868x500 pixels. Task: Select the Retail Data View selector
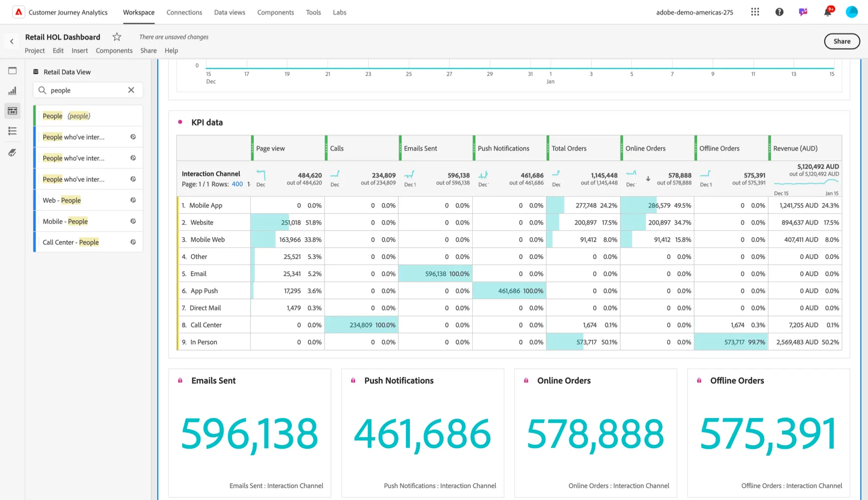click(x=67, y=72)
